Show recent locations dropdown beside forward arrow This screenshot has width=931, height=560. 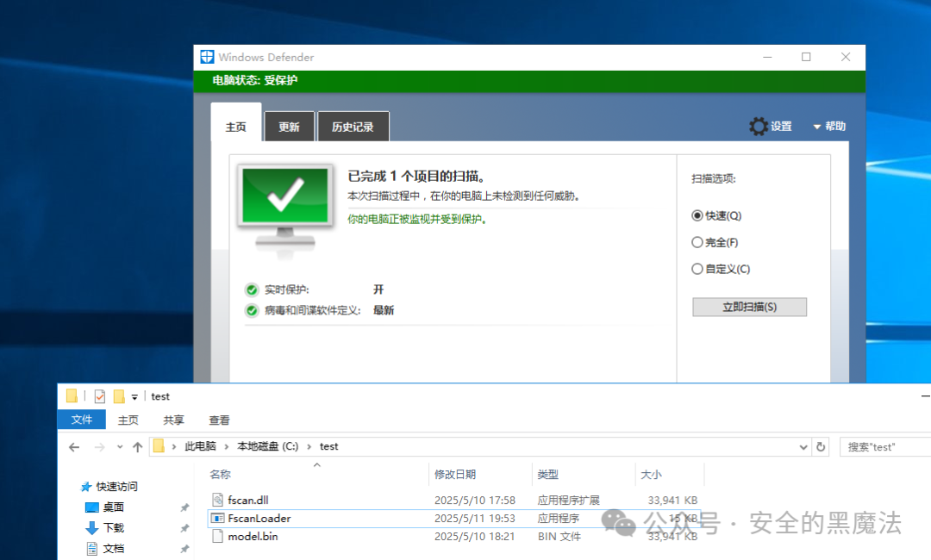(119, 446)
